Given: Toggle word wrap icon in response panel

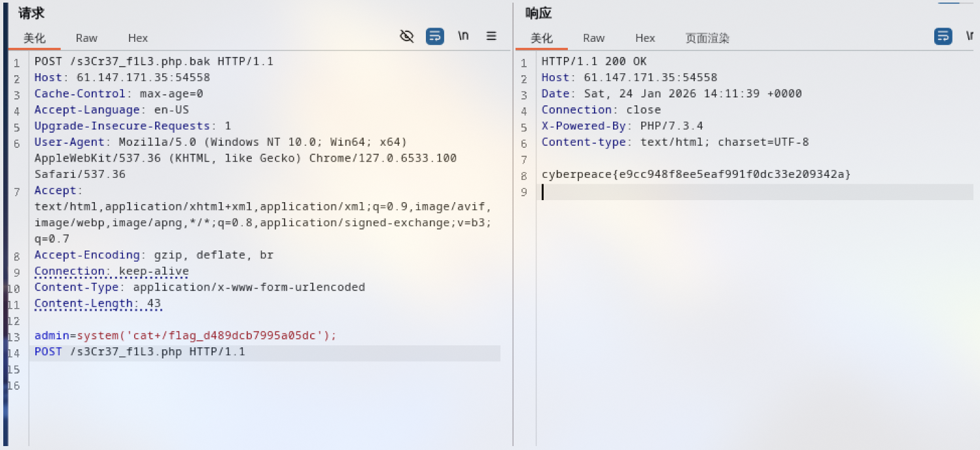Looking at the screenshot, I should [x=943, y=37].
